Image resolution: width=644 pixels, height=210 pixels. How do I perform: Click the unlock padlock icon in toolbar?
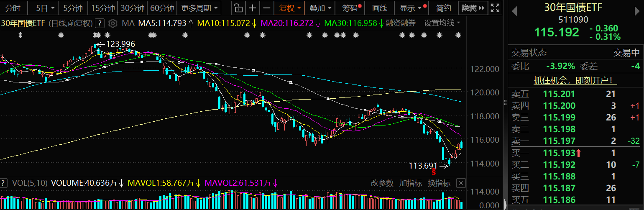point(238,8)
